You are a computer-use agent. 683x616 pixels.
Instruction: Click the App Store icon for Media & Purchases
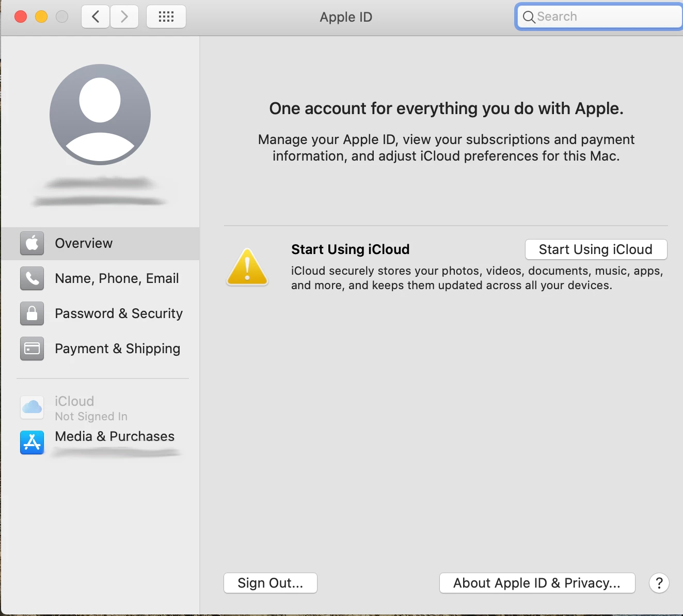[32, 443]
